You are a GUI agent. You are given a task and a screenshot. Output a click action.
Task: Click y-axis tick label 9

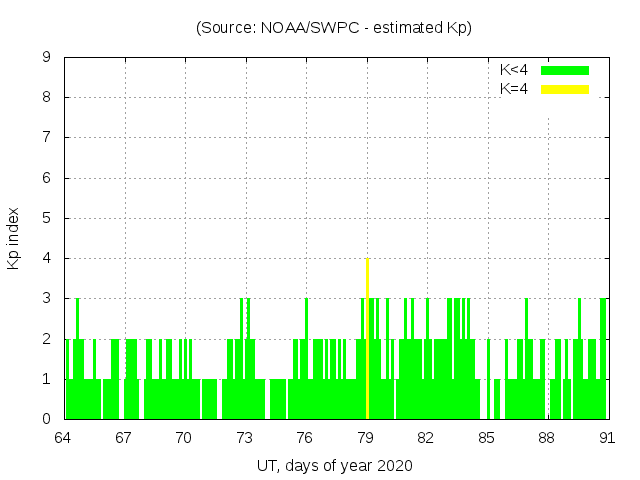click(x=46, y=57)
